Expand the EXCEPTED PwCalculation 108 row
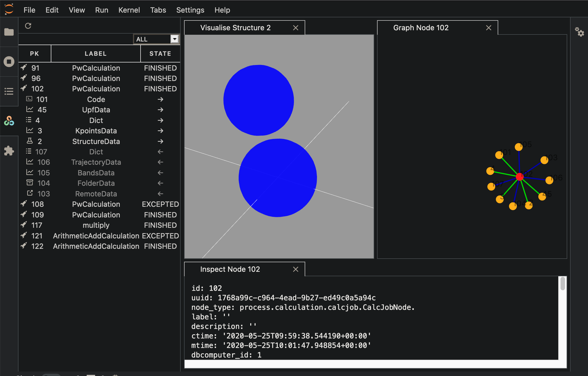The image size is (588, 376). [96, 204]
